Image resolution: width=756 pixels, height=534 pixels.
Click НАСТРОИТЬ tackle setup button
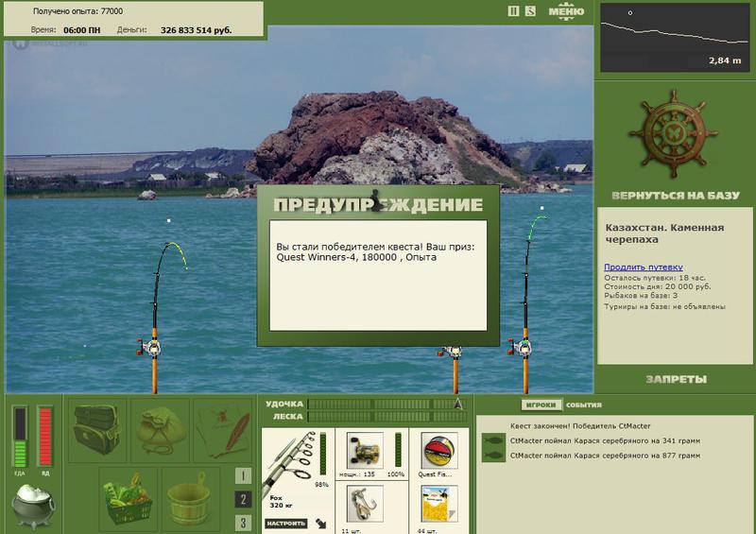tap(286, 524)
